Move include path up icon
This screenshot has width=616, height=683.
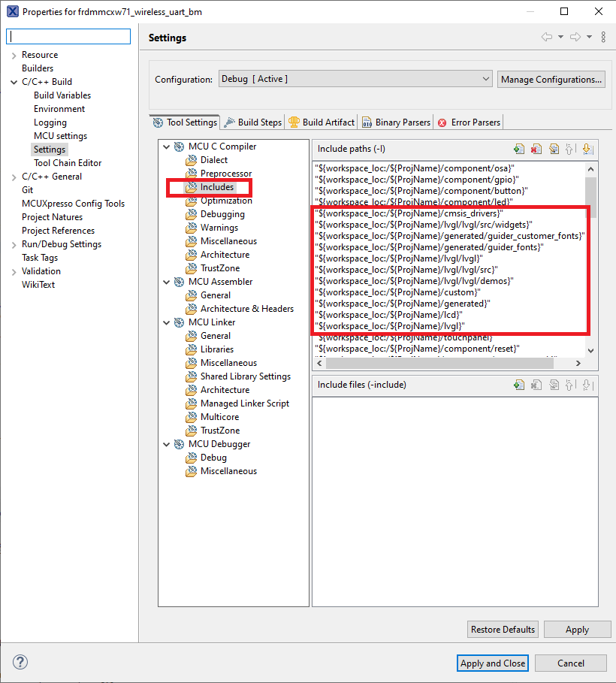569,149
